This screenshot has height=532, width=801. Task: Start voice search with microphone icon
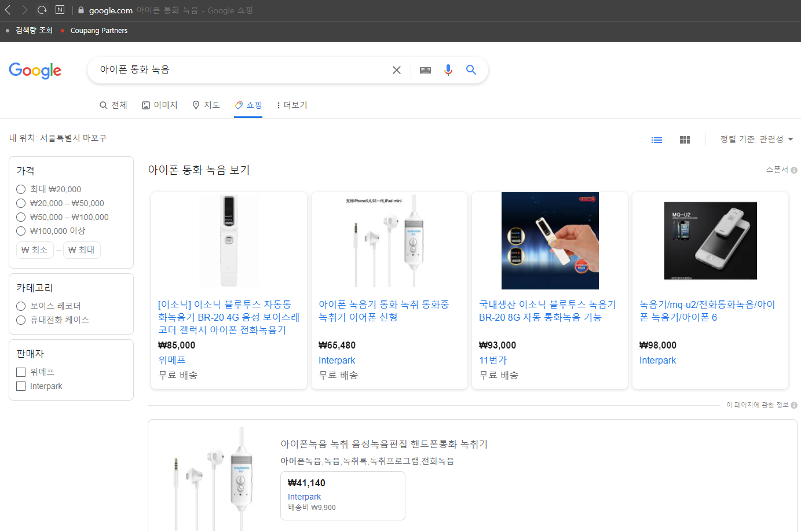(x=448, y=70)
